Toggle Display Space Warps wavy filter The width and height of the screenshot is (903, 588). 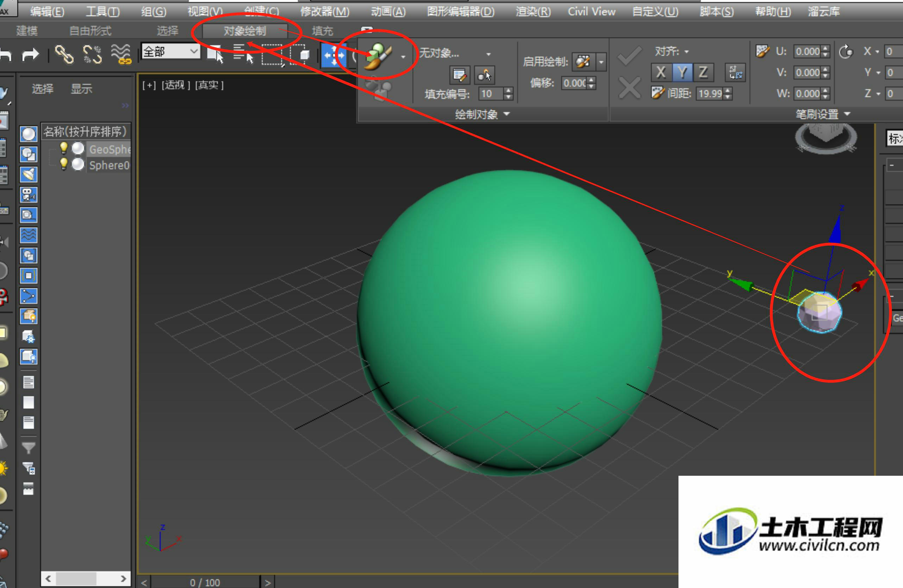coord(29,235)
